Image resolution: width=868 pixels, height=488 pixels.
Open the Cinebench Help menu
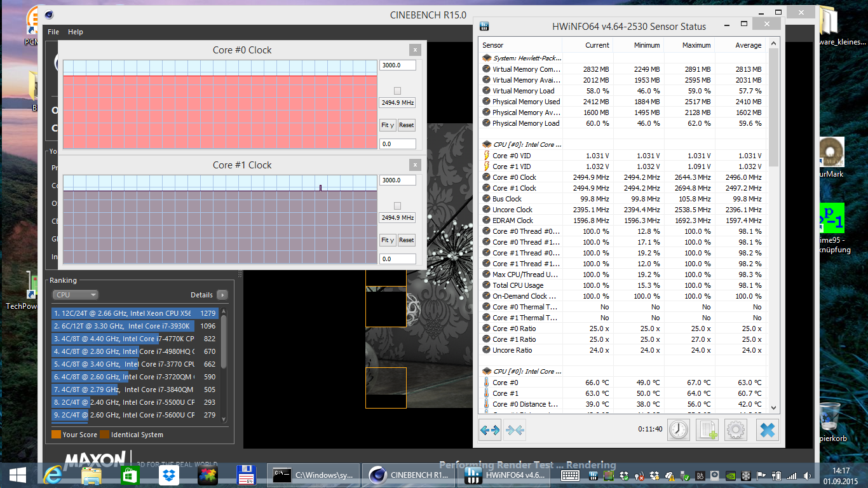click(x=76, y=32)
